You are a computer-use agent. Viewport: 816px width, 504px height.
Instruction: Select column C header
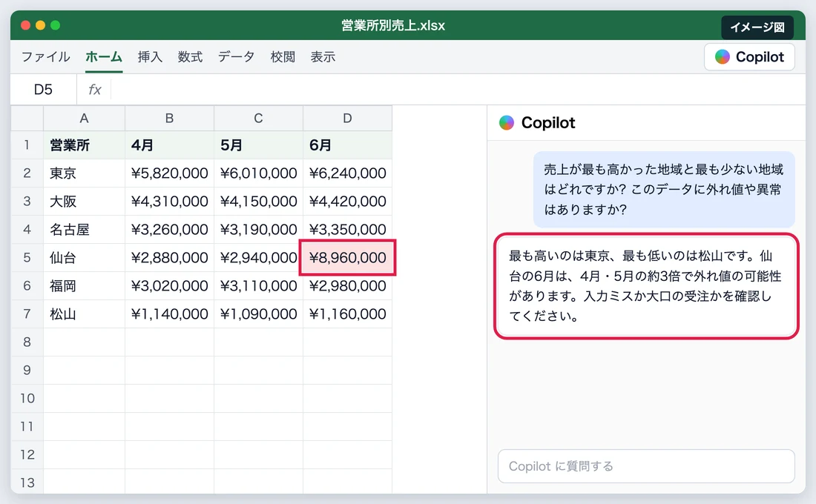click(258, 118)
